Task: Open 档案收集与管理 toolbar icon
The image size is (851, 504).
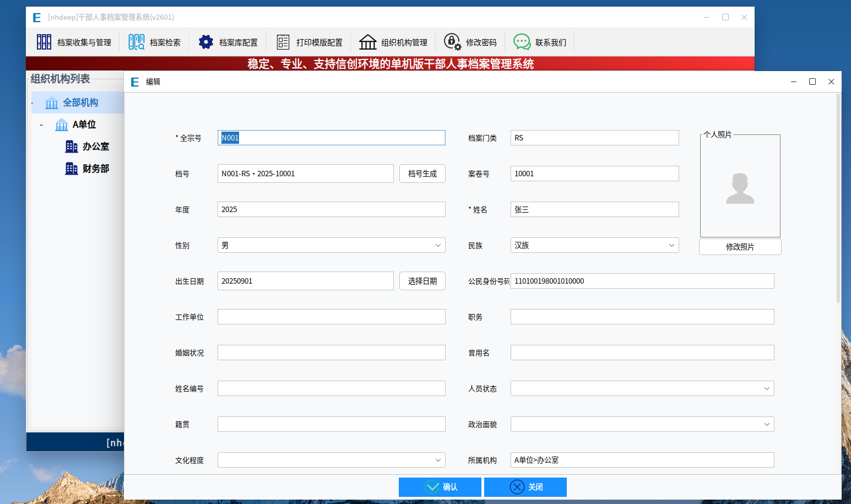Action: click(44, 42)
